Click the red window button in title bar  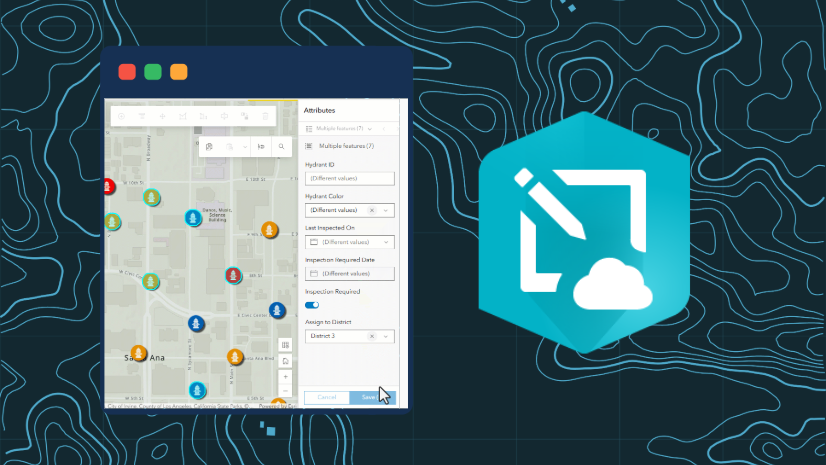coord(127,72)
